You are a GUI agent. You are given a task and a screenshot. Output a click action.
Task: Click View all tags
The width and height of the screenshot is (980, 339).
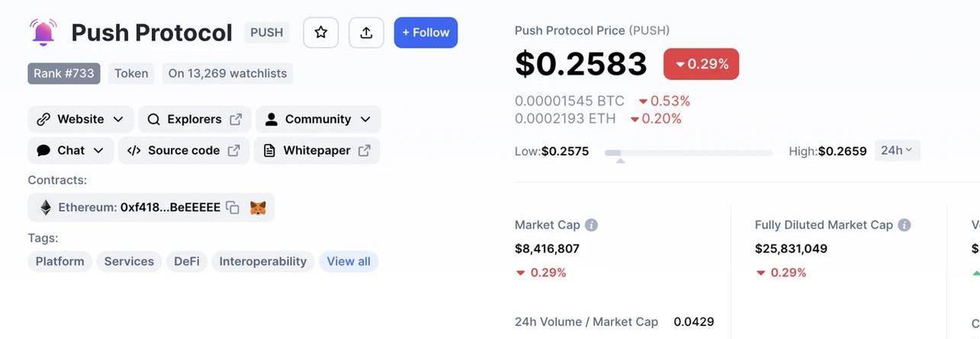click(x=349, y=262)
